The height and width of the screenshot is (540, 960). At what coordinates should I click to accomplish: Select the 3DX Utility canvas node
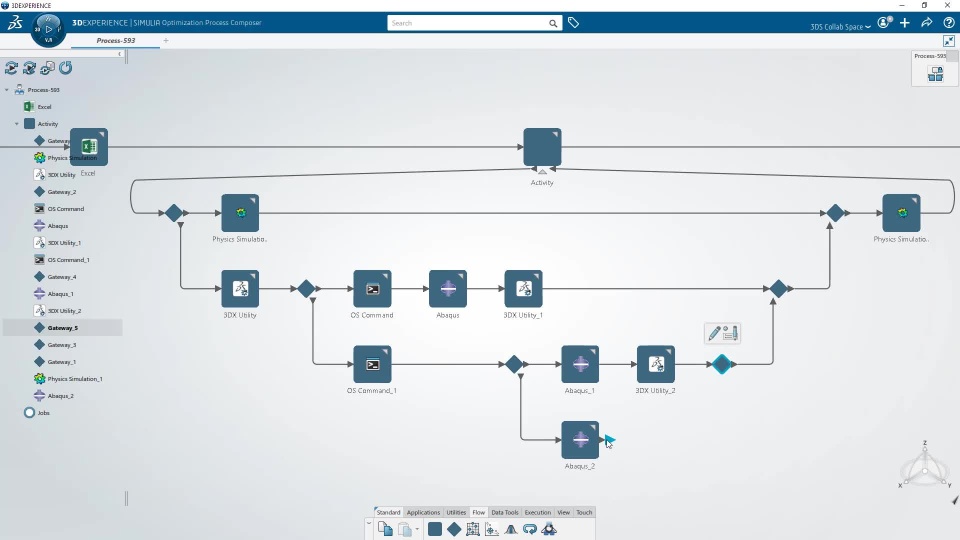(240, 288)
